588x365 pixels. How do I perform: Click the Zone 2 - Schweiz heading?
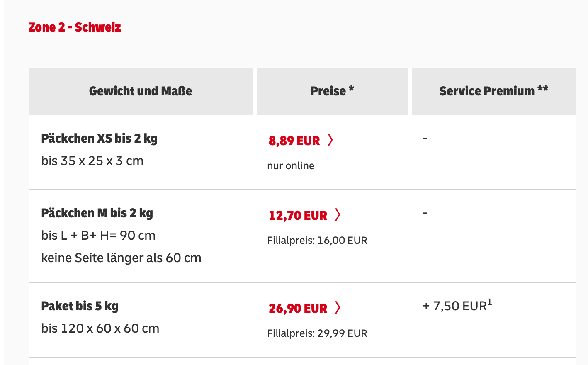[x=75, y=27]
